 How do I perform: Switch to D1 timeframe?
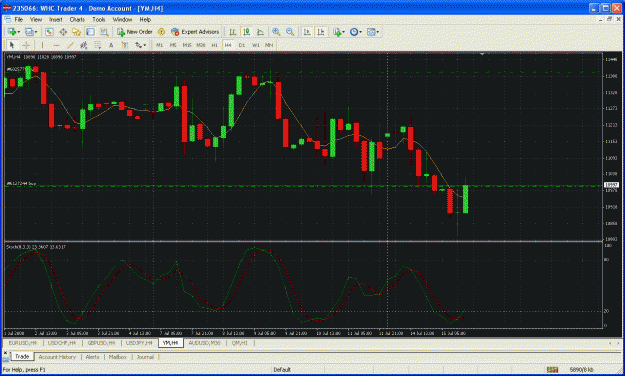[x=242, y=45]
